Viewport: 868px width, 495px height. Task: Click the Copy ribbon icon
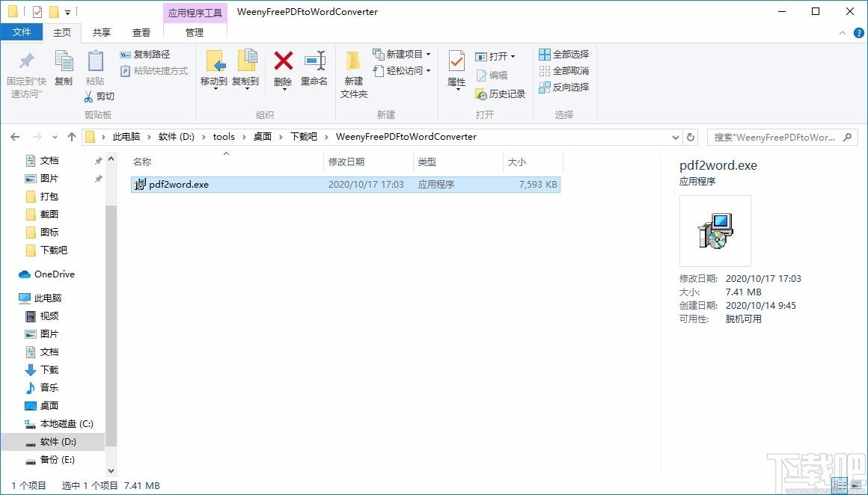click(64, 61)
